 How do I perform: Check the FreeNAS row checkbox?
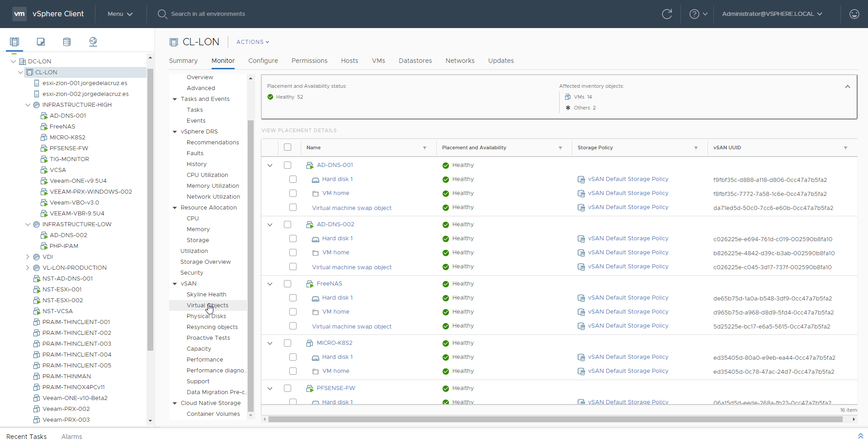[288, 284]
